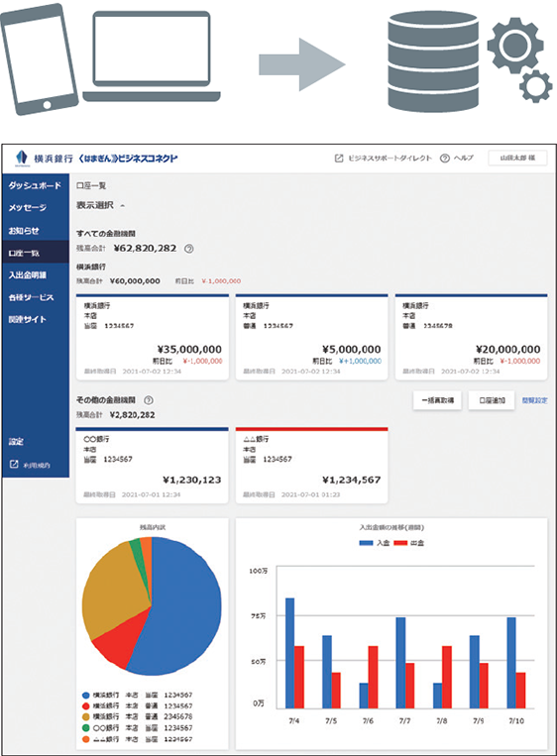Image resolution: width=557 pixels, height=756 pixels.
Task: Click the blue deposit bar for 7/4
Action: tap(289, 653)
